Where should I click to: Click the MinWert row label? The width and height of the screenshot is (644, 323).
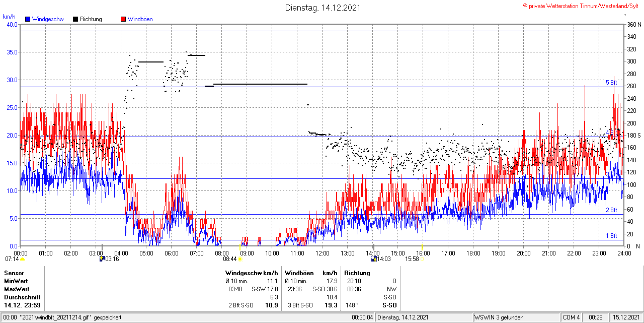tap(16, 281)
